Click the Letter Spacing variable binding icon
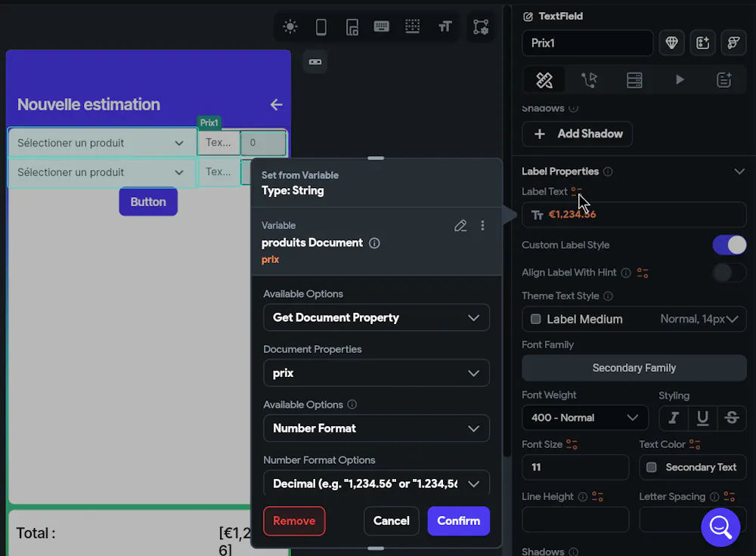This screenshot has height=556, width=756. pos(730,497)
